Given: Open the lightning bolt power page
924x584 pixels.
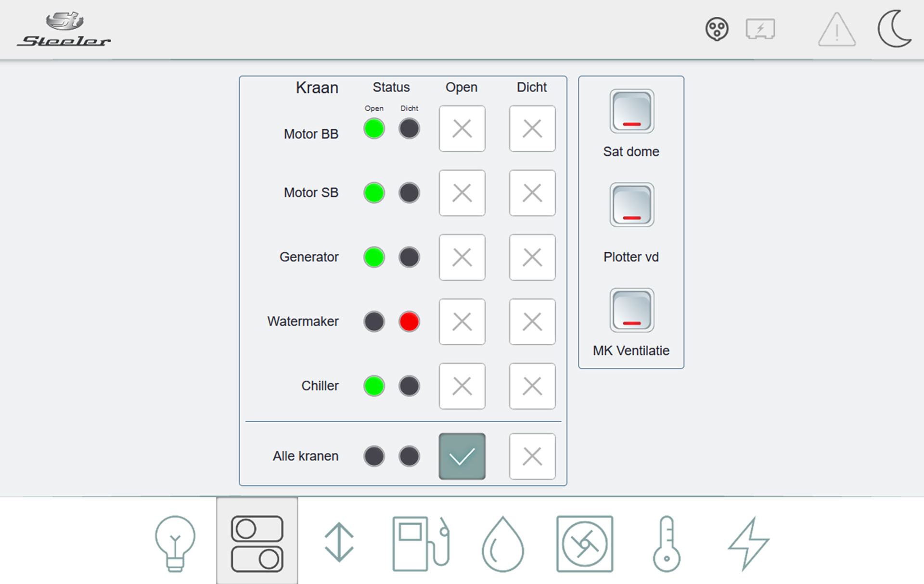Looking at the screenshot, I should (x=748, y=544).
